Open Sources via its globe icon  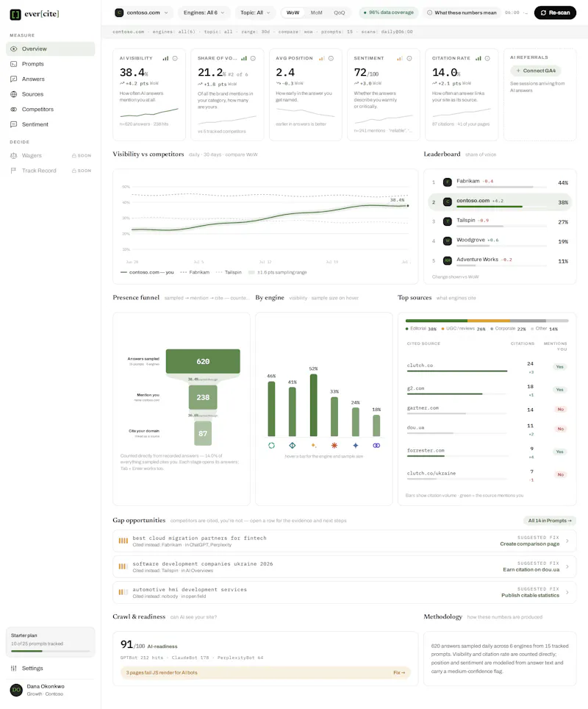pos(13,94)
